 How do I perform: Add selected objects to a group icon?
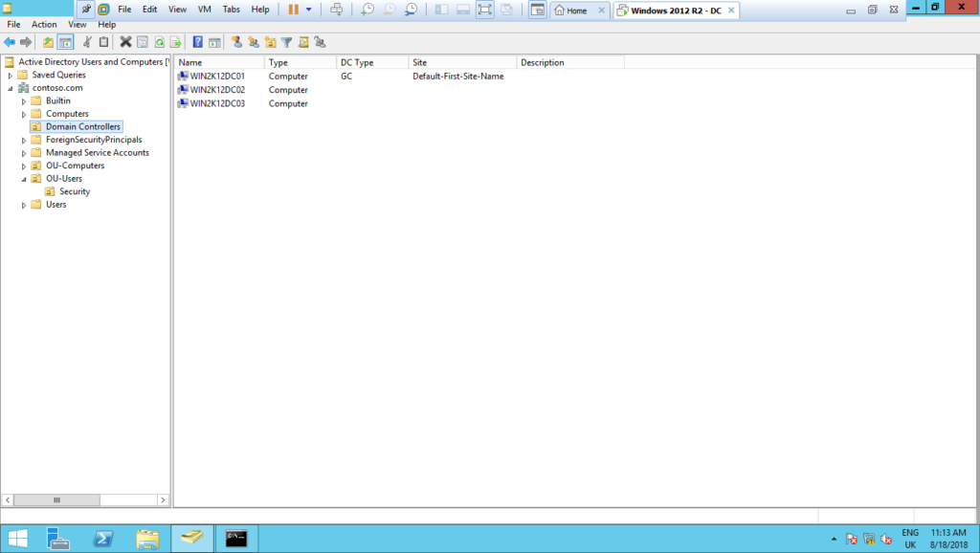click(320, 42)
